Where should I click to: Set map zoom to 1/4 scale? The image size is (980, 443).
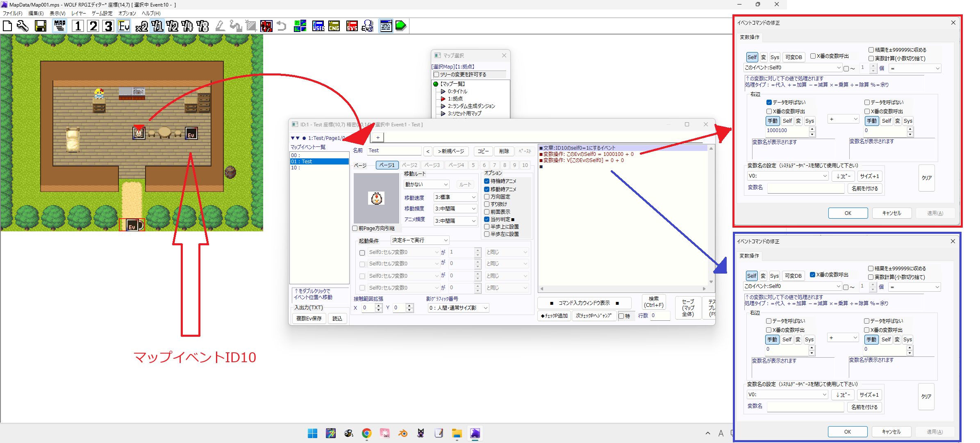187,26
